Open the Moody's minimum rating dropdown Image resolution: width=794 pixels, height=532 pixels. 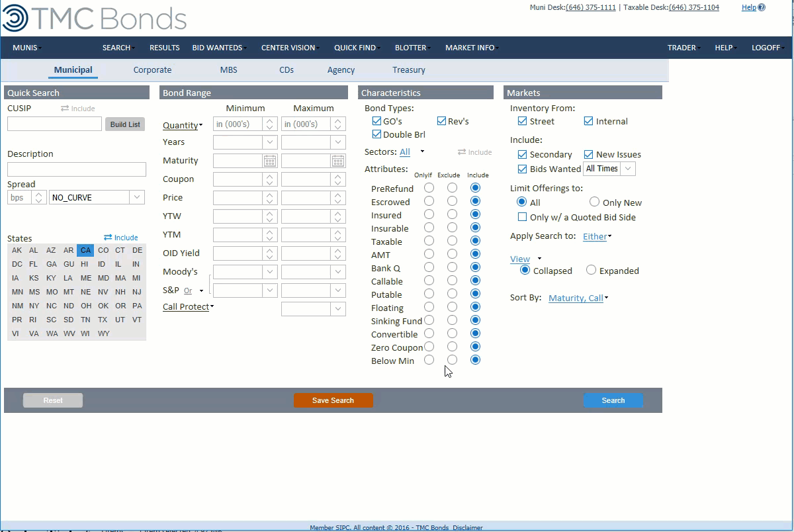pyautogui.click(x=270, y=272)
